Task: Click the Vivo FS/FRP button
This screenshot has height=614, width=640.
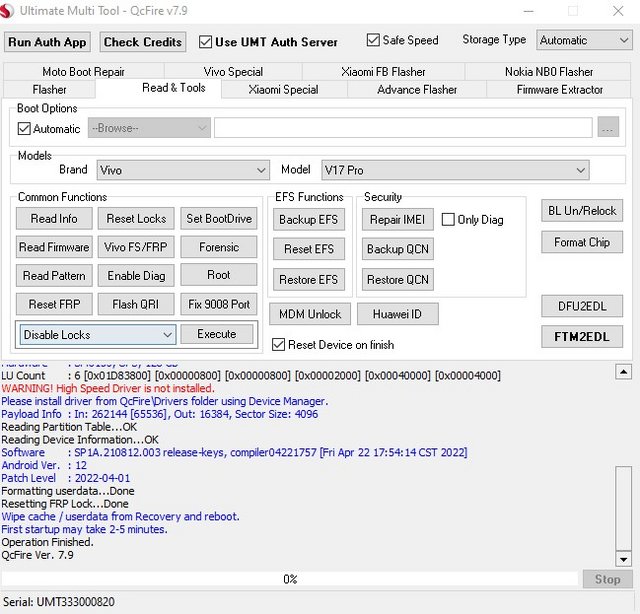Action: point(136,247)
